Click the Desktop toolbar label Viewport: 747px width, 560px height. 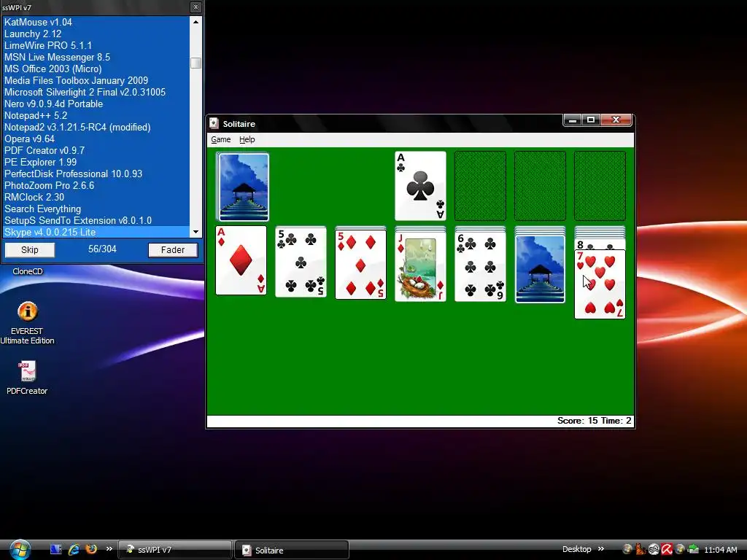[x=576, y=549]
